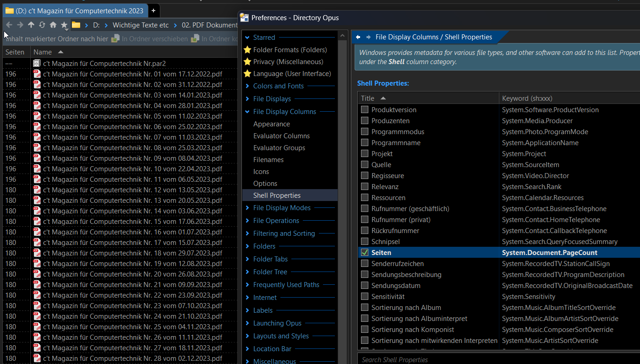Click the star icon beside Language (User Interface)
Screen dimensions: 640x364
tap(247, 73)
